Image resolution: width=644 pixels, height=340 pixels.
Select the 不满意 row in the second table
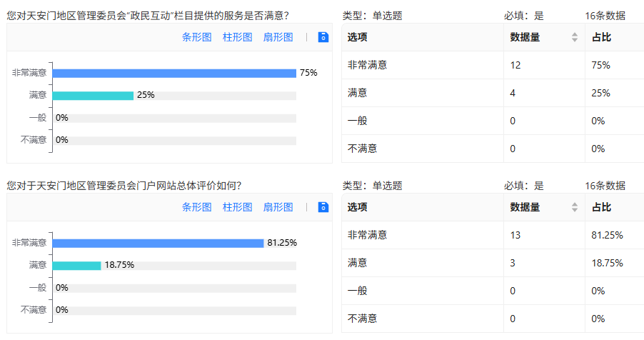(x=493, y=318)
